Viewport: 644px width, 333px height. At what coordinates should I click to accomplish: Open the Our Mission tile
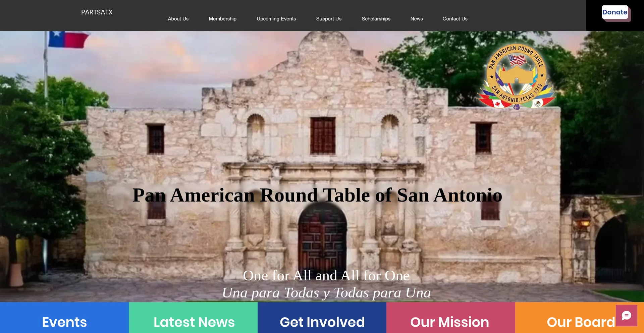tap(449, 321)
